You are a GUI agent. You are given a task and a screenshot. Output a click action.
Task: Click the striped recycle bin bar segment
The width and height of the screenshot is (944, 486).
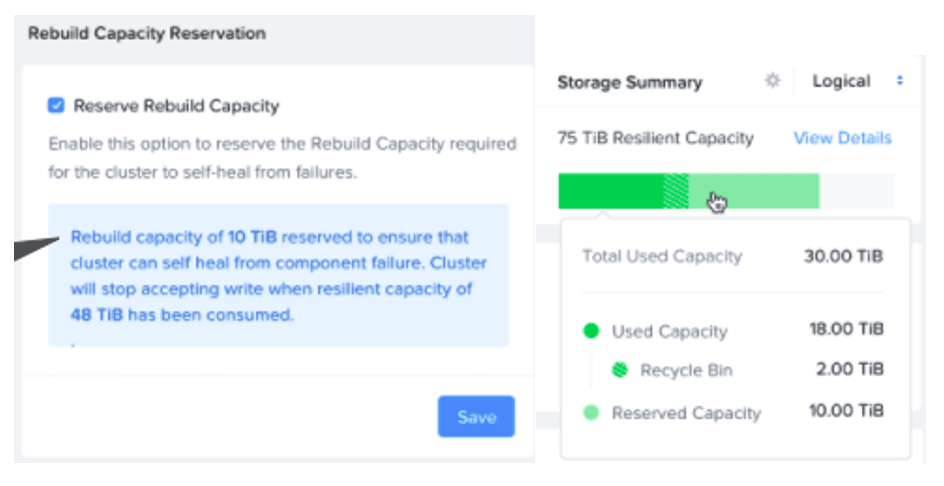[x=675, y=192]
